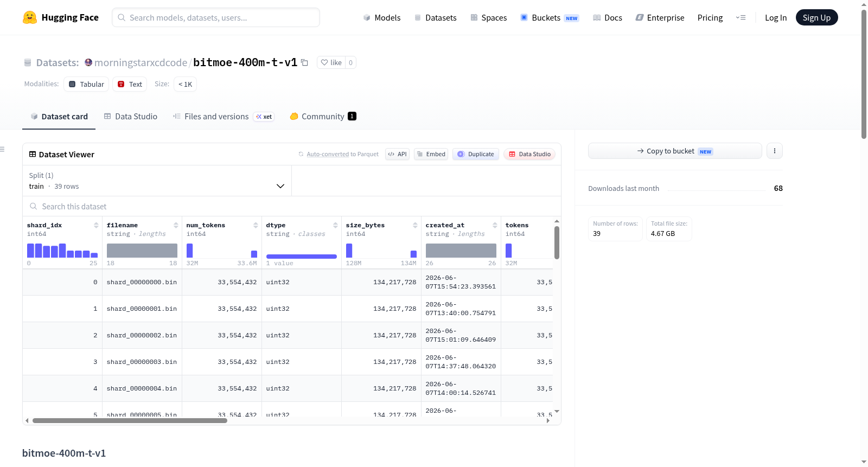Click the Log In link
Viewport: 868px width, 467px height.
(x=776, y=18)
